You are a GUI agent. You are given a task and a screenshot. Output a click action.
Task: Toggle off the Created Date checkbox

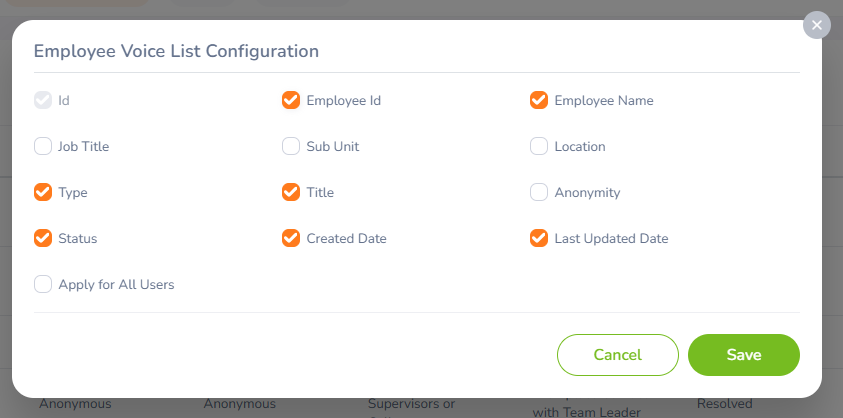click(x=291, y=238)
